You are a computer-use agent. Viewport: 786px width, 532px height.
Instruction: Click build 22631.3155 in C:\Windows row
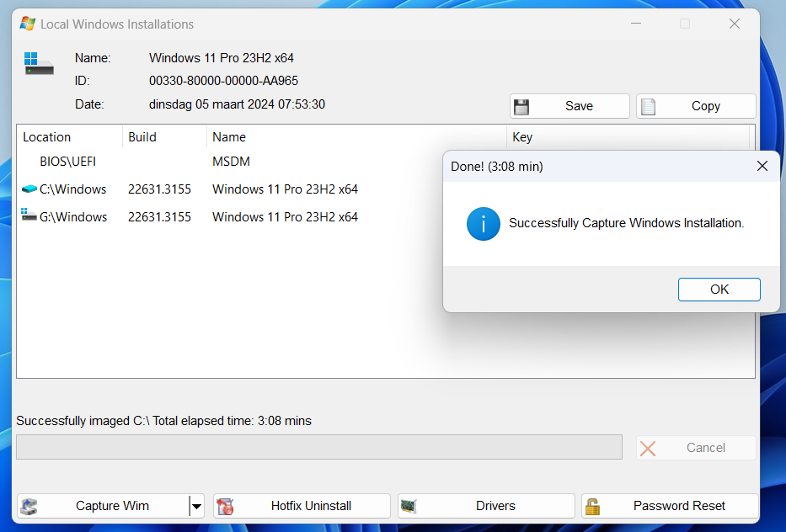click(159, 189)
